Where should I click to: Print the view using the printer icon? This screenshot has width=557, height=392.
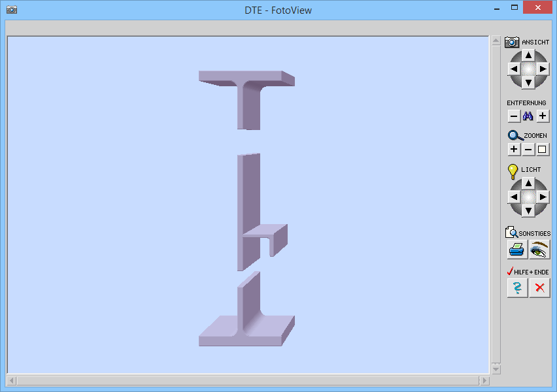pos(517,250)
